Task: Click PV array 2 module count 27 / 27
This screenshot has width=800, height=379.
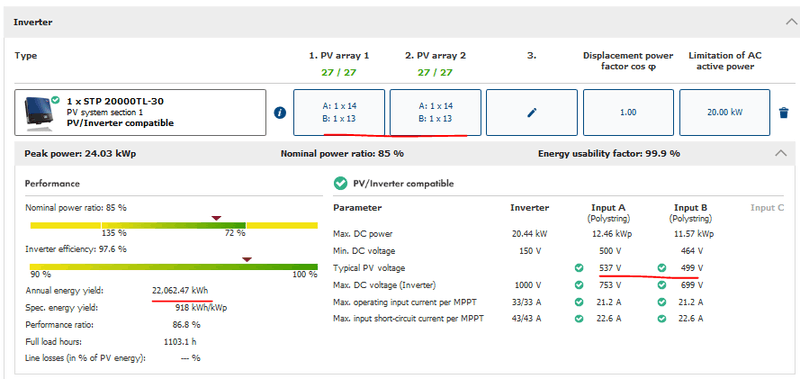Action: pos(435,72)
